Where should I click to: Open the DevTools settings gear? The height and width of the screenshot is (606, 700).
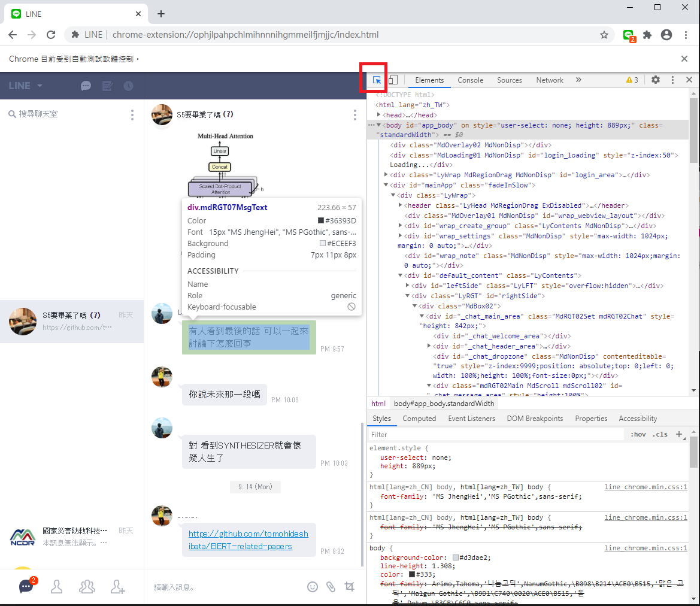tap(655, 80)
